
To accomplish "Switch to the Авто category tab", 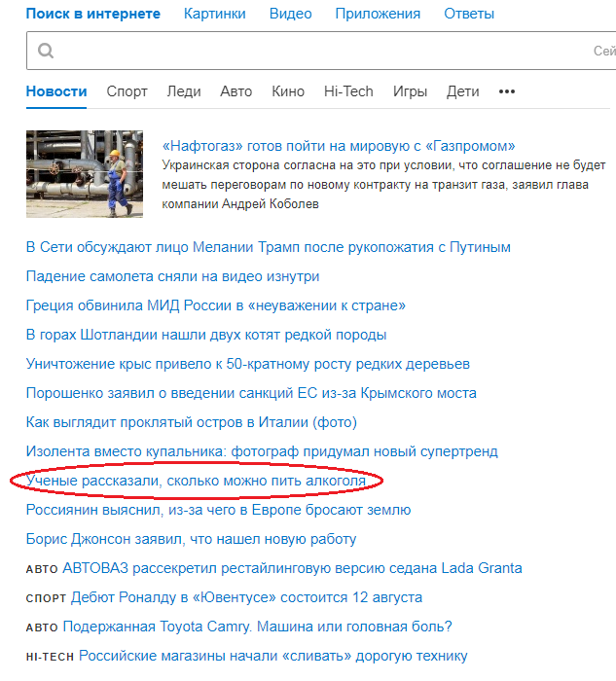I will [236, 91].
